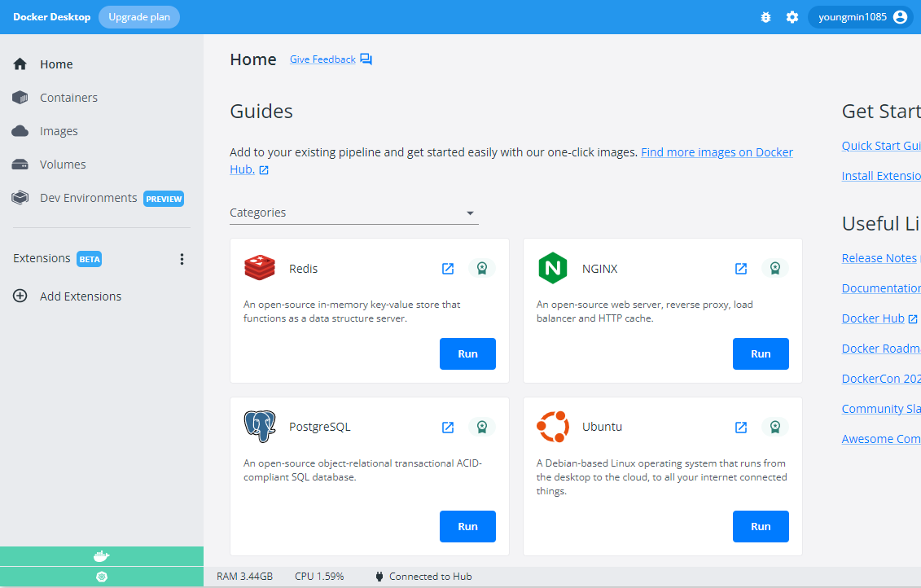921x588 pixels.
Task: Run the Ubuntu image
Action: pos(761,526)
